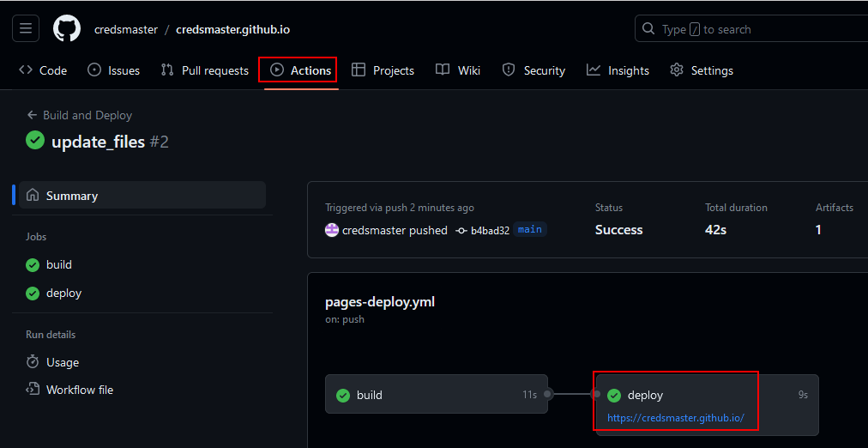Click the Code tab angle-brackets icon
The height and width of the screenshot is (448, 868).
click(x=26, y=70)
